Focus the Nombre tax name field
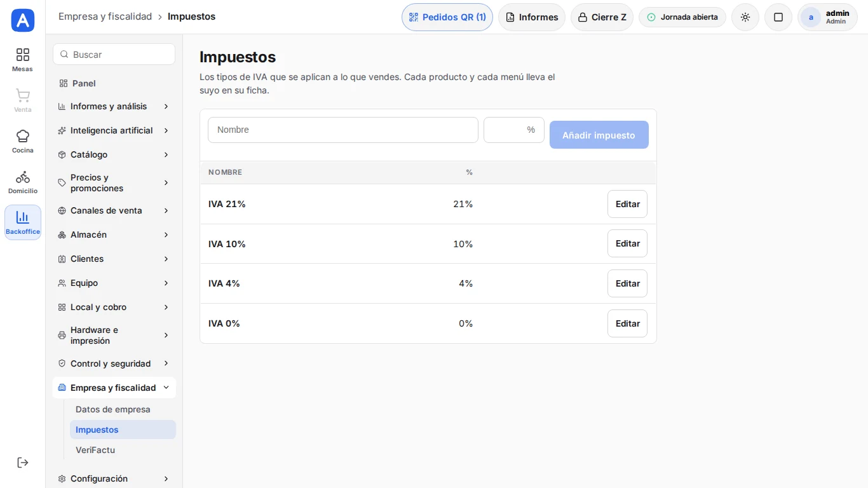Viewport: 868px width, 488px height. (343, 130)
